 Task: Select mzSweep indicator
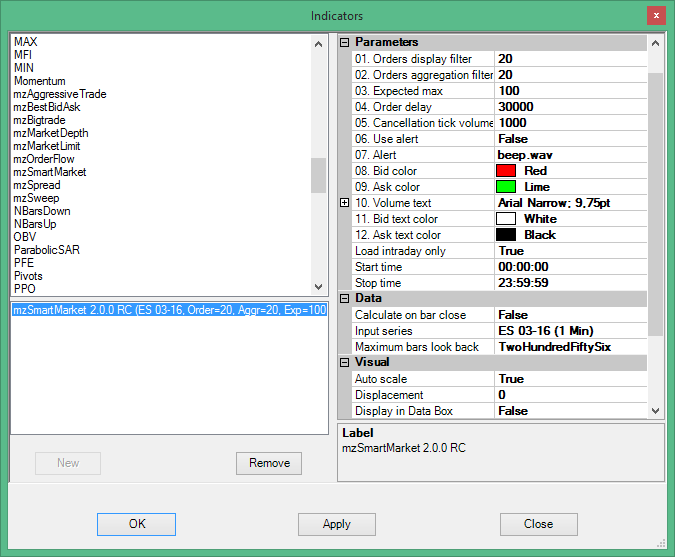click(x=37, y=198)
